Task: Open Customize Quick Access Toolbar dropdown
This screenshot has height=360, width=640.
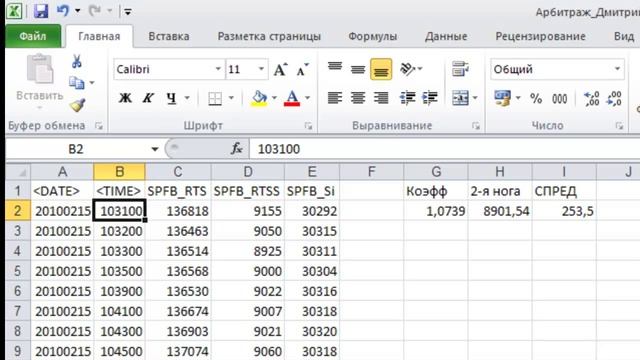Action: pyautogui.click(x=128, y=12)
